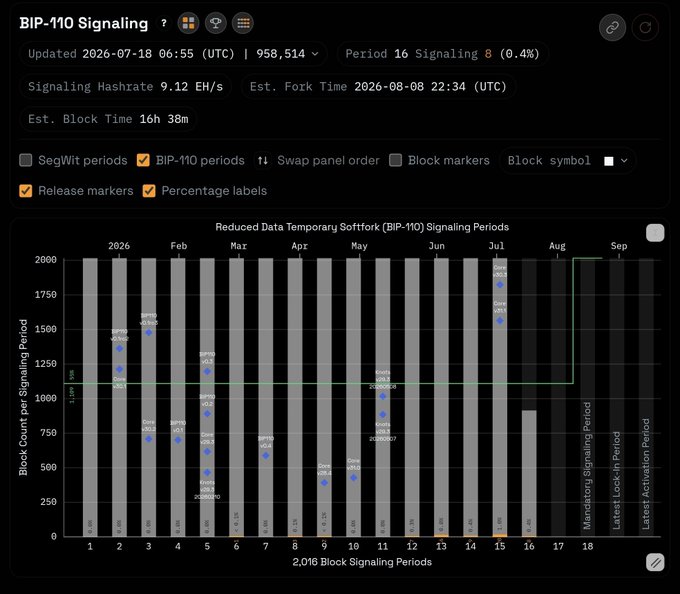This screenshot has width=680, height=594.
Task: Select the grid dashboard view icon
Action: click(x=189, y=23)
